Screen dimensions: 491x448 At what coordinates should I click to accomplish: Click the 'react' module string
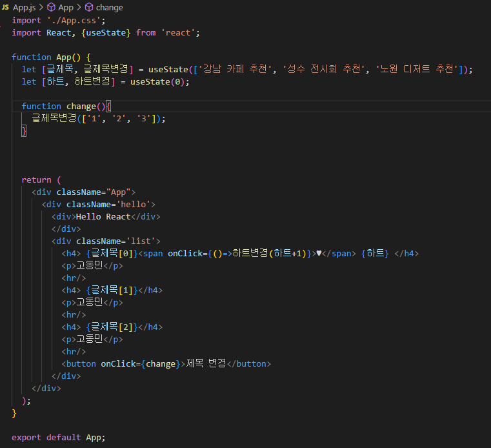[178, 33]
